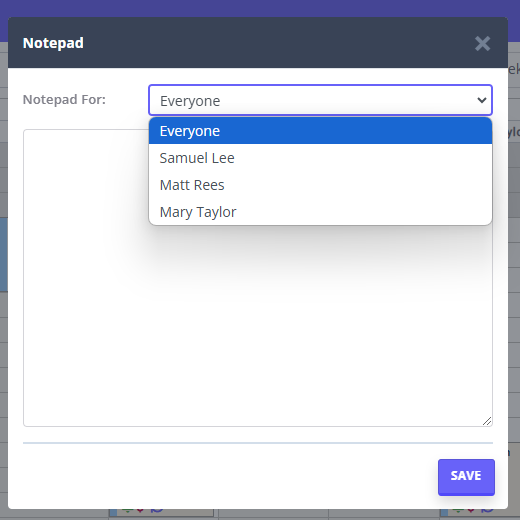Image resolution: width=520 pixels, height=520 pixels.
Task: Pick Matt Rees from the dropdown options
Action: [x=320, y=185]
